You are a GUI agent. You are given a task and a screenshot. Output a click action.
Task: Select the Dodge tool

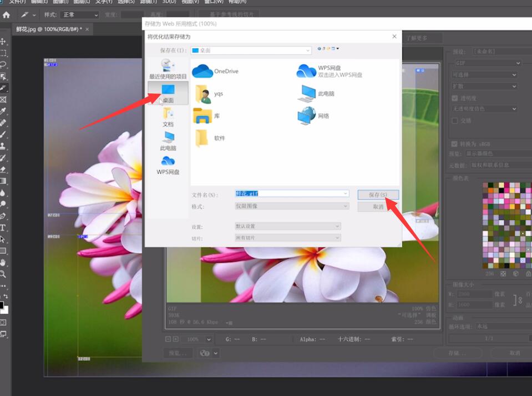[3, 204]
